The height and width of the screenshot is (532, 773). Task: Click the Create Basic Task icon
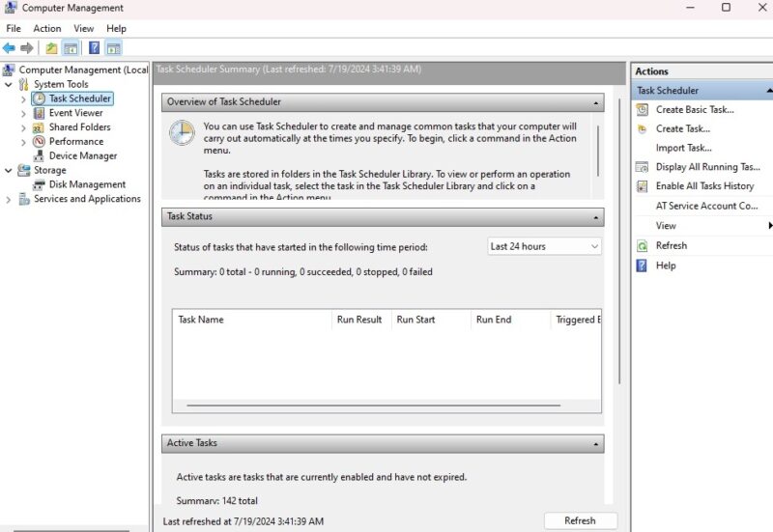(643, 110)
